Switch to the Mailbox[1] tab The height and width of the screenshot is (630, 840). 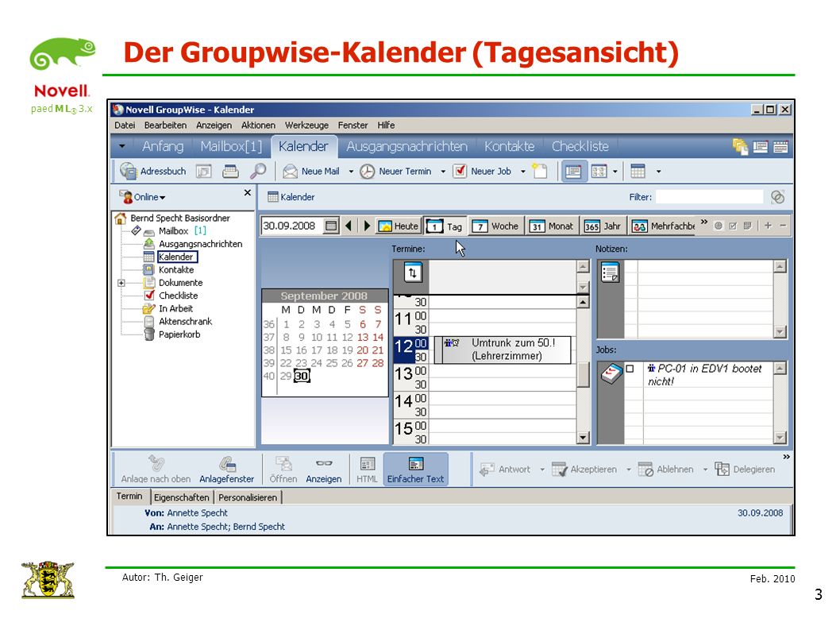coord(231,146)
